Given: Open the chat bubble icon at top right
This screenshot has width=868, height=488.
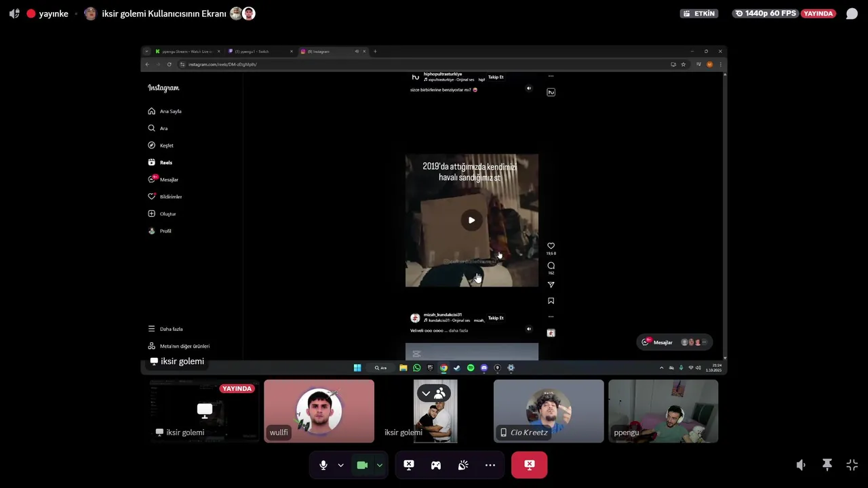Looking at the screenshot, I should click(852, 14).
